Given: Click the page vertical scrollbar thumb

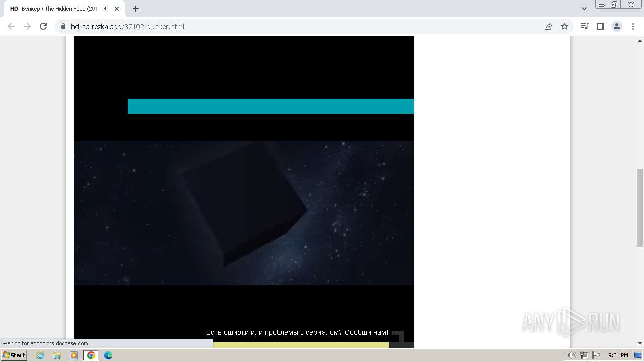Looking at the screenshot, I should [640, 208].
